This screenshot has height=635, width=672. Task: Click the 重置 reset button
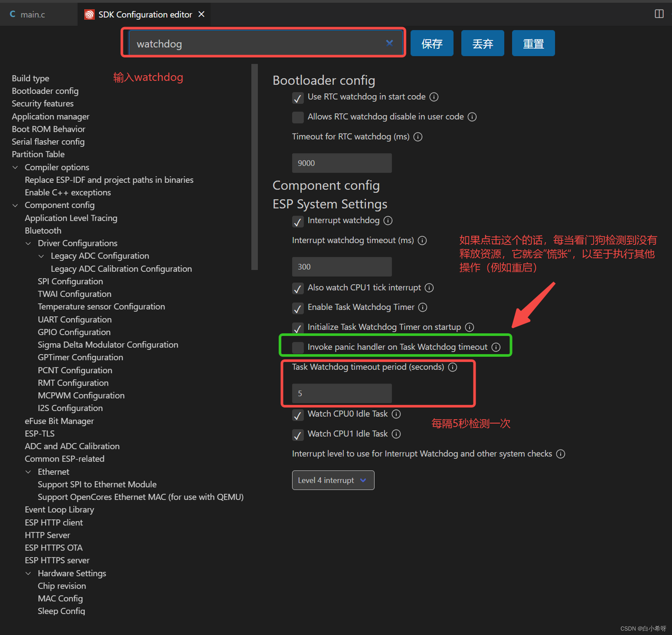pyautogui.click(x=533, y=43)
